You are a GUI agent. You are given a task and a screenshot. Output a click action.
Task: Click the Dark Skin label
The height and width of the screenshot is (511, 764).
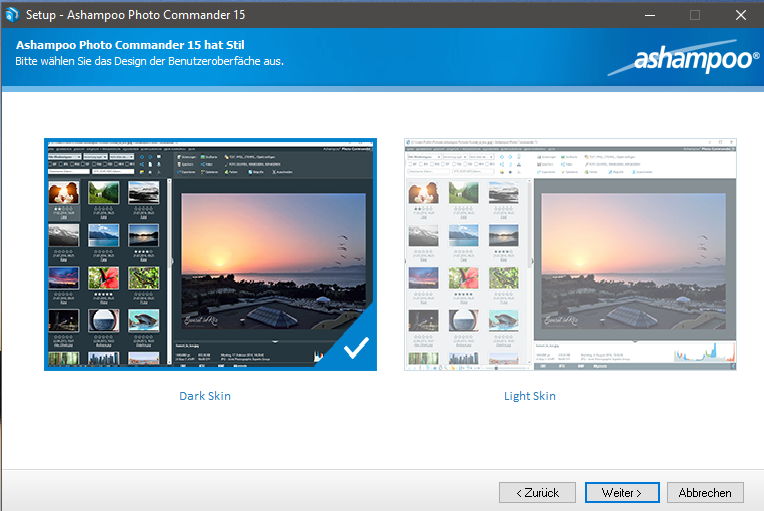click(x=205, y=396)
